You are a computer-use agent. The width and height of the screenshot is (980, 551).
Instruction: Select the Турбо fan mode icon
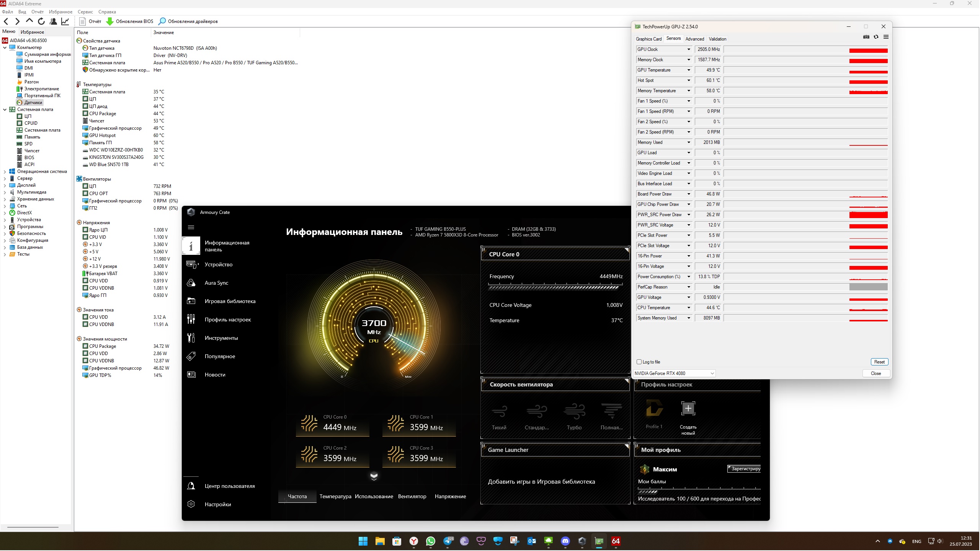coord(574,412)
